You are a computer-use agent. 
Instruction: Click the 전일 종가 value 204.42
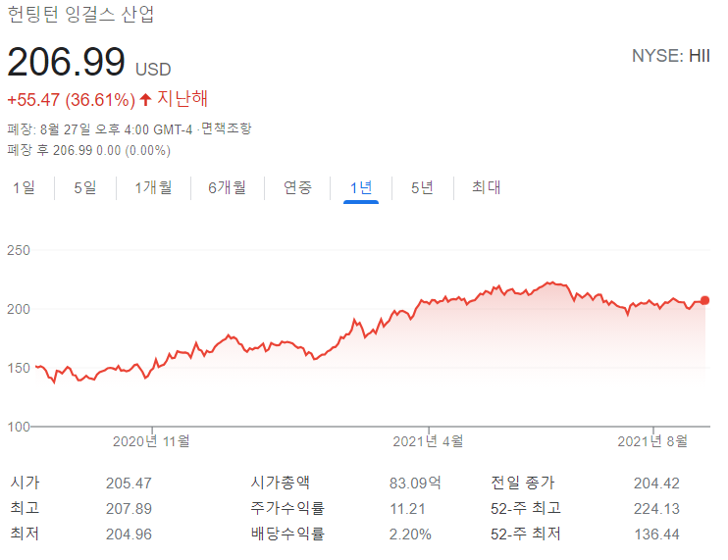coord(656,484)
